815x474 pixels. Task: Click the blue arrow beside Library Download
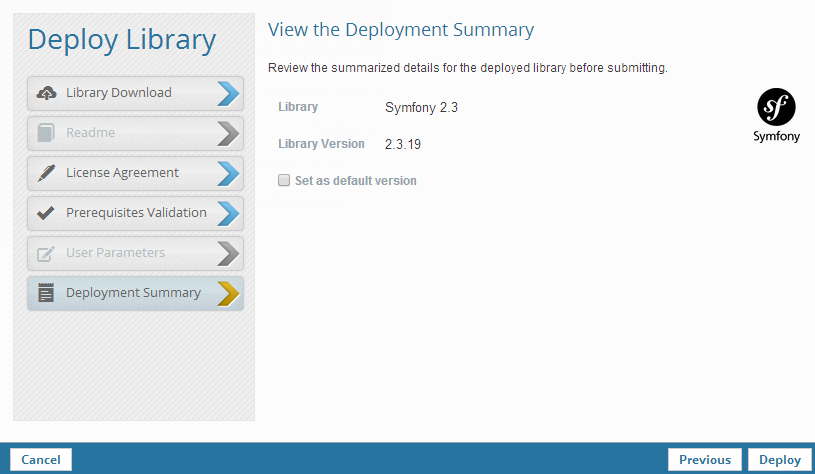pos(228,93)
